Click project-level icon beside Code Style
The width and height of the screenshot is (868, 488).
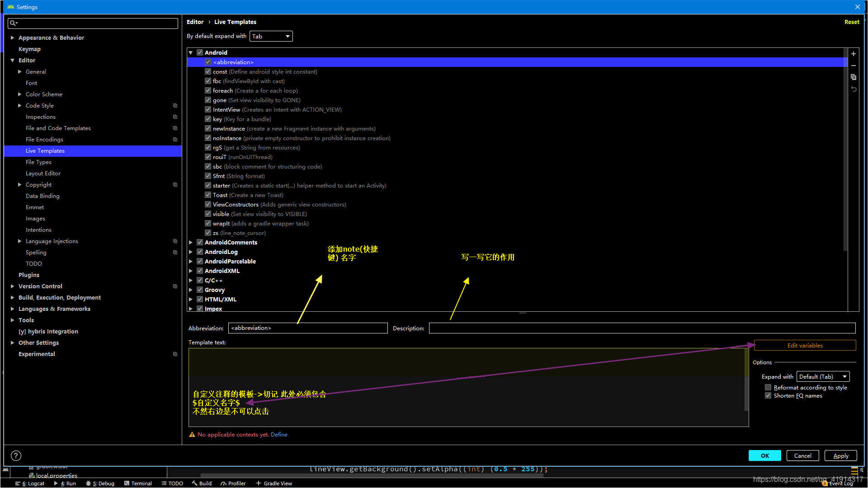[x=175, y=106]
